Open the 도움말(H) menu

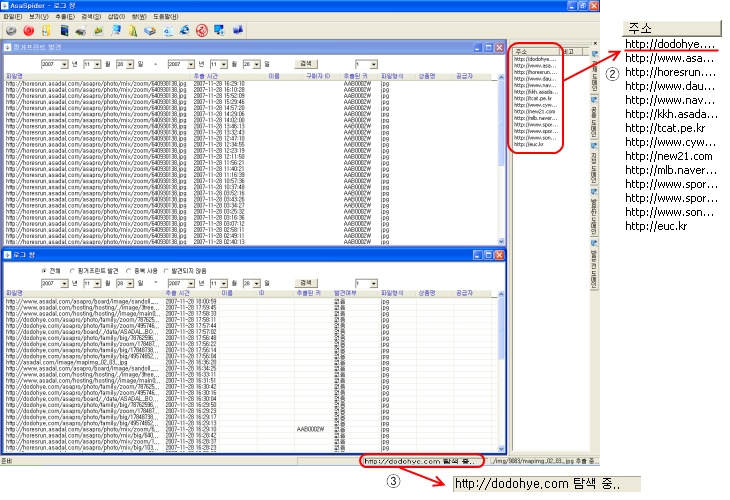click(x=165, y=18)
